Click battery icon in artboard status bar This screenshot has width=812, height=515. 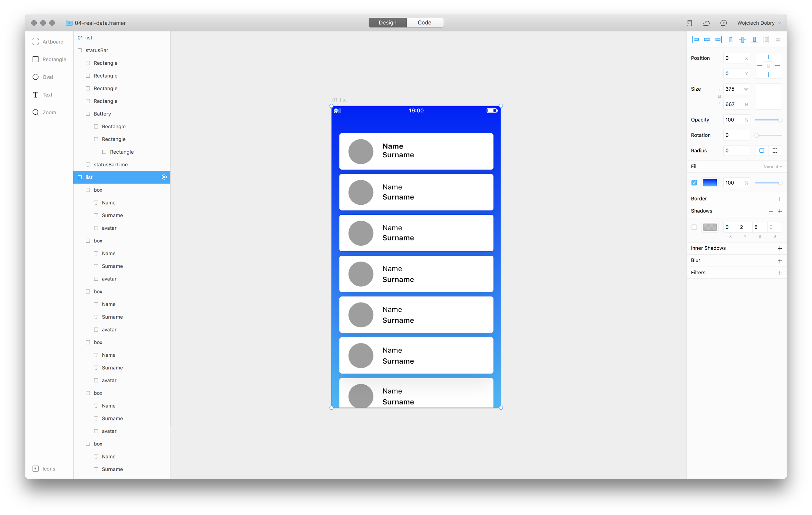click(492, 110)
